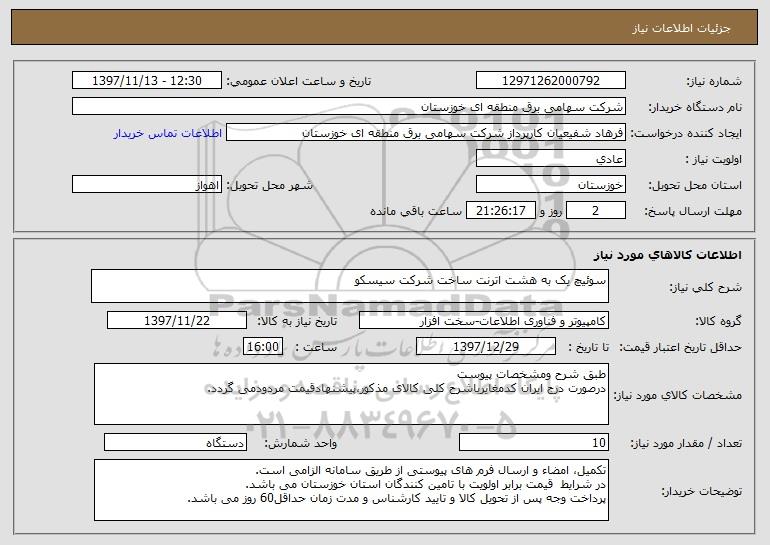The image size is (770, 545).
Task: Click the unit of measure field دستگاه
Action: click(175, 442)
